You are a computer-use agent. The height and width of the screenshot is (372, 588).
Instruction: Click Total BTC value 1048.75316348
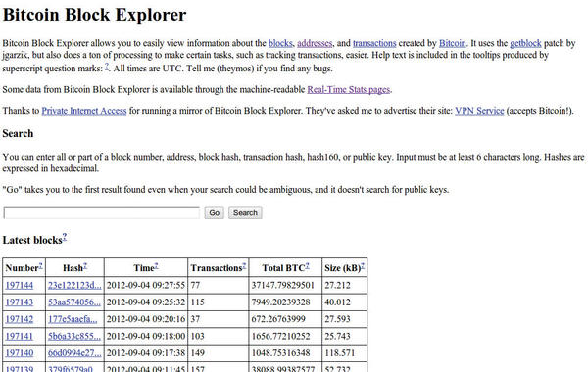click(x=280, y=352)
